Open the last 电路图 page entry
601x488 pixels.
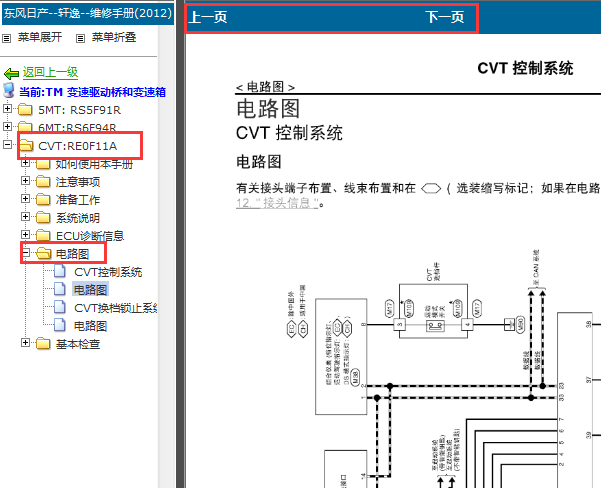(x=90, y=326)
